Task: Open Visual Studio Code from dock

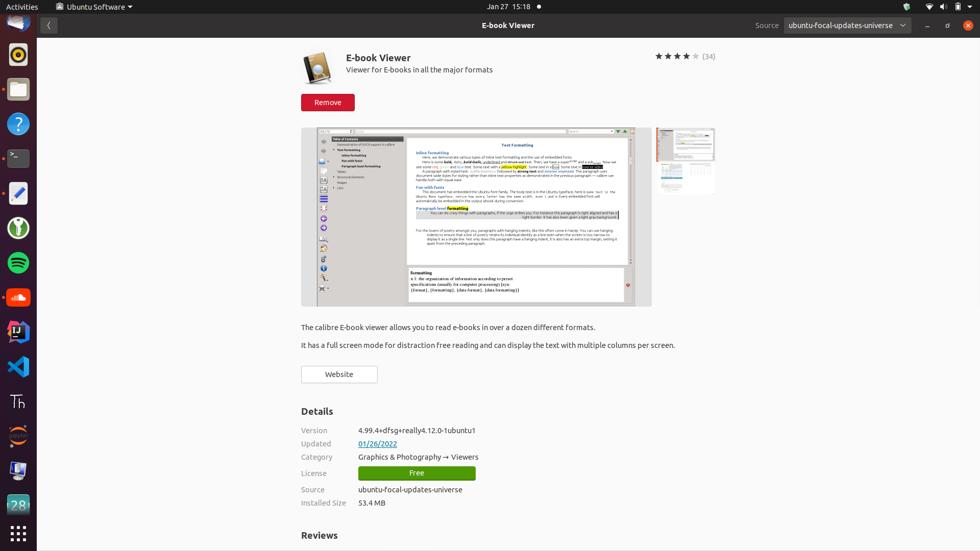Action: (x=18, y=367)
